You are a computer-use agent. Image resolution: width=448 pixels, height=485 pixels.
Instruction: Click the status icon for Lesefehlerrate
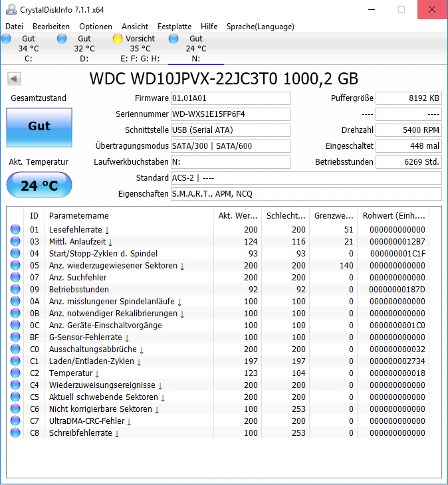coord(15,229)
